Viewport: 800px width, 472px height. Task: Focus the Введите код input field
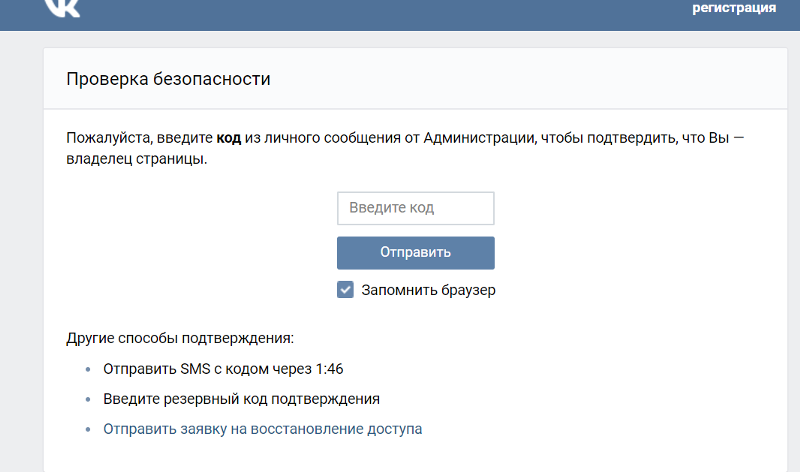[416, 209]
